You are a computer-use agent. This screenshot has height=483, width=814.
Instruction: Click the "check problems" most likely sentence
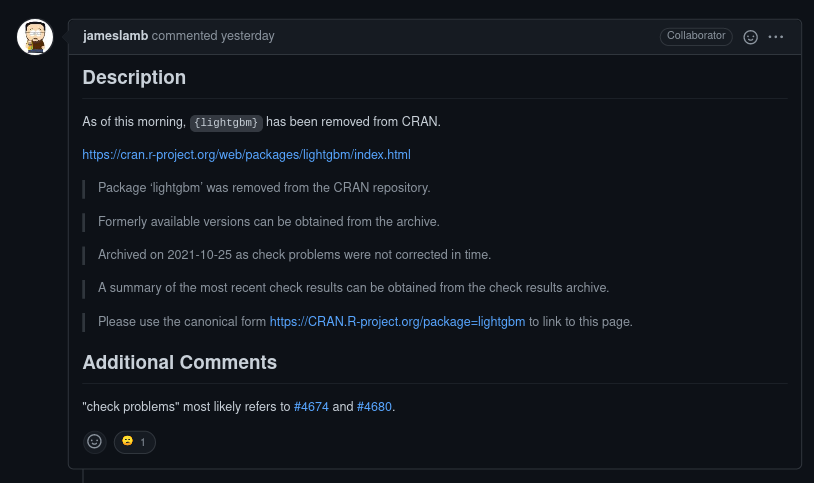coord(186,407)
